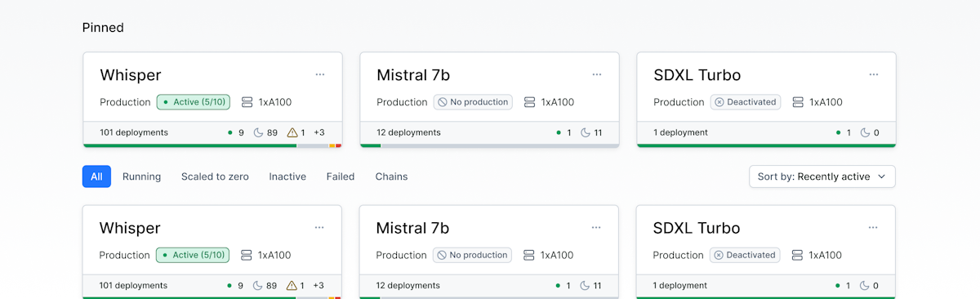Open the Failed tab
The image size is (980, 299).
(341, 176)
